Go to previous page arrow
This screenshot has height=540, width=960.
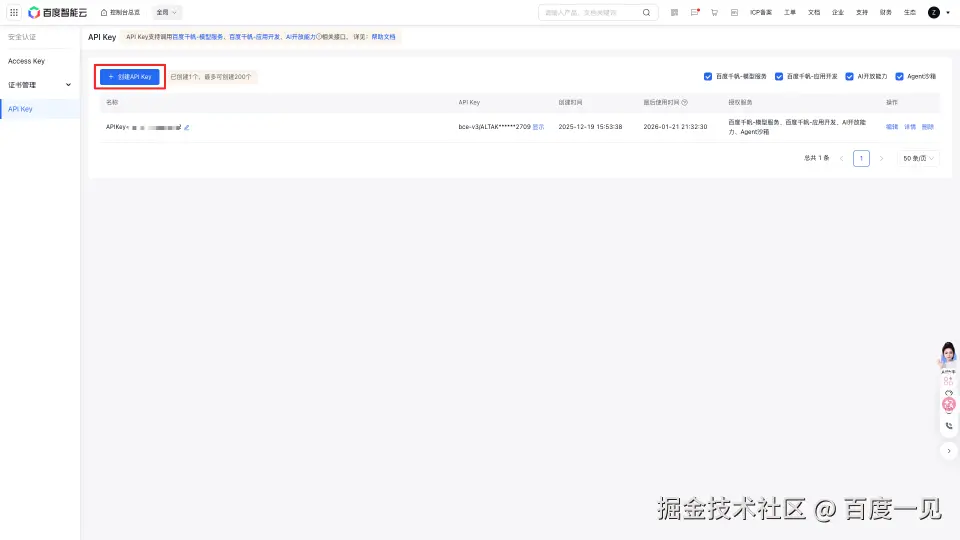point(841,159)
